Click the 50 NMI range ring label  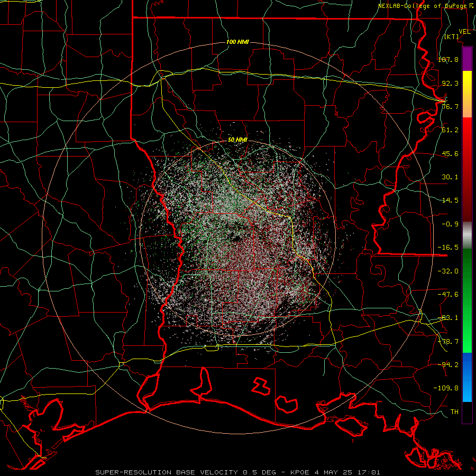click(237, 140)
